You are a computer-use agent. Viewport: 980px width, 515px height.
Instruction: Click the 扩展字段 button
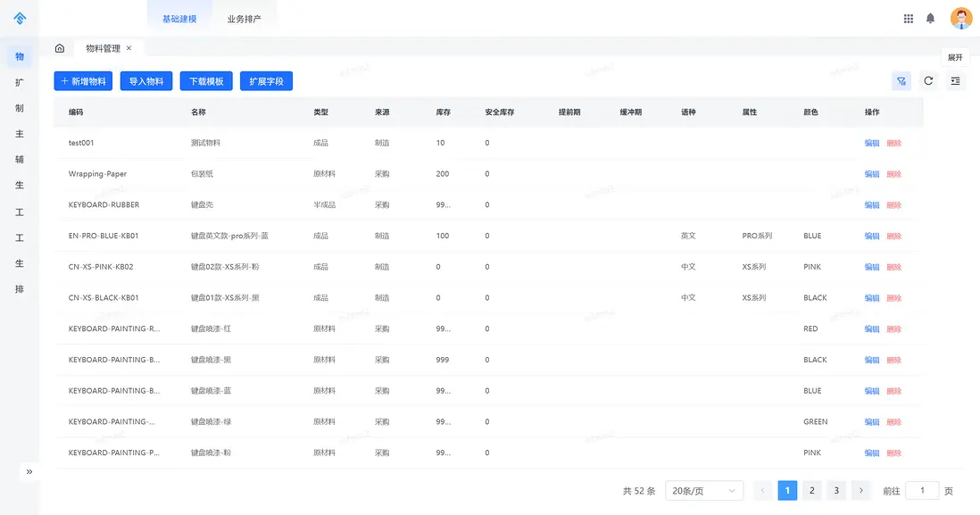click(266, 81)
